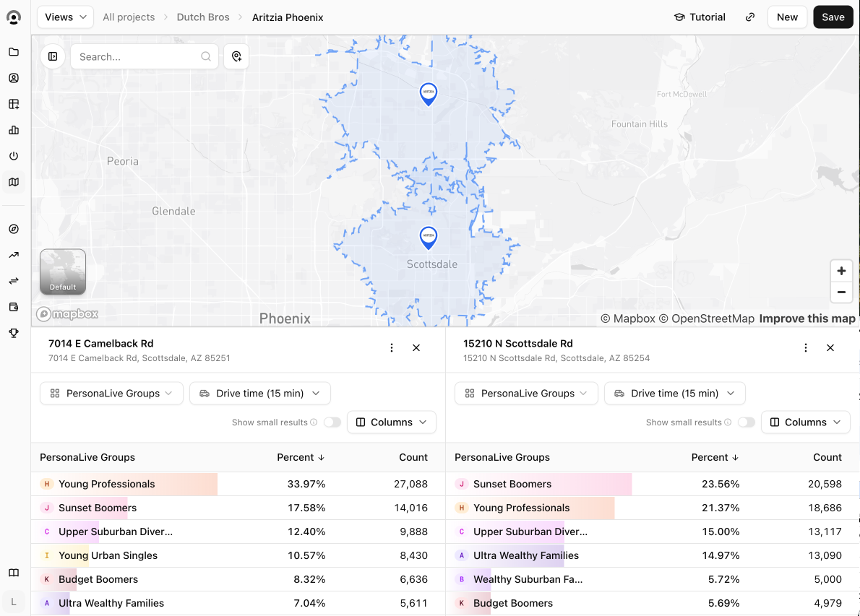Click the L user avatar

[14, 602]
